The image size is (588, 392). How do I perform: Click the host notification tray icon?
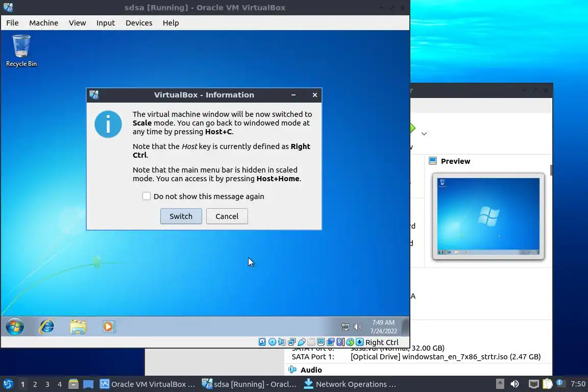tap(560, 383)
